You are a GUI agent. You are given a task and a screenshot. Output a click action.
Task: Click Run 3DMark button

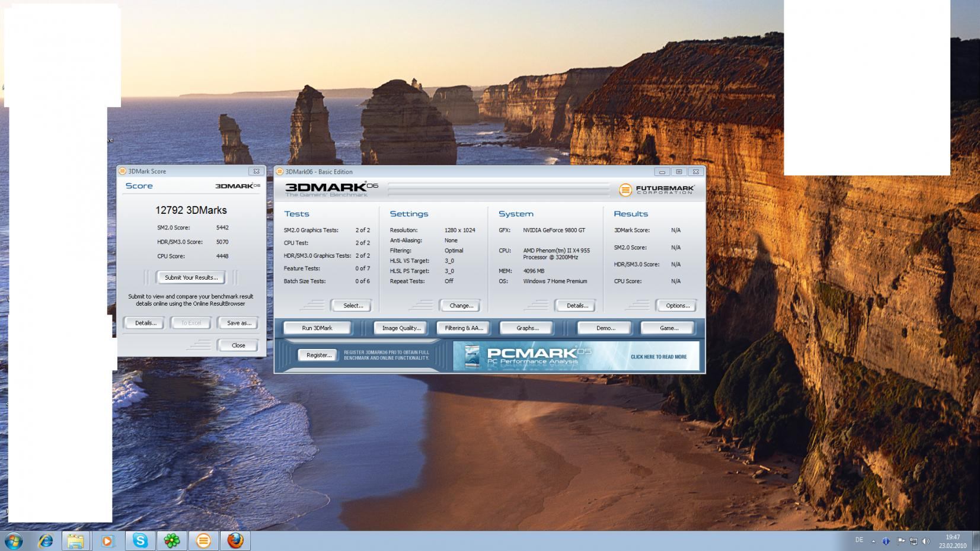[317, 328]
